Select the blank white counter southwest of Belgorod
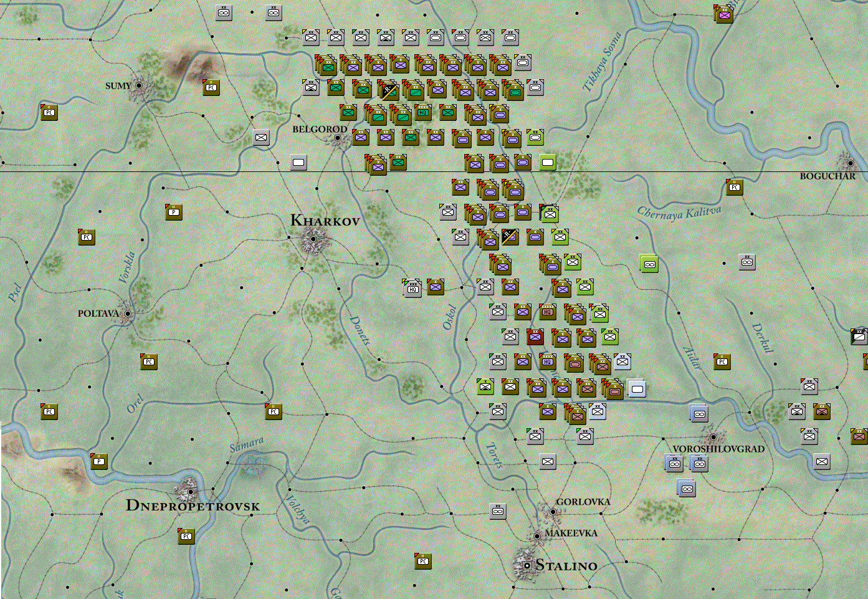Screen dimensions: 868x599 click(x=298, y=163)
